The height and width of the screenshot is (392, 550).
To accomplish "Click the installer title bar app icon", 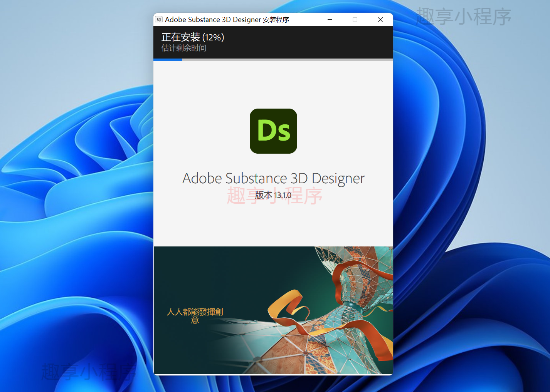I will (159, 20).
